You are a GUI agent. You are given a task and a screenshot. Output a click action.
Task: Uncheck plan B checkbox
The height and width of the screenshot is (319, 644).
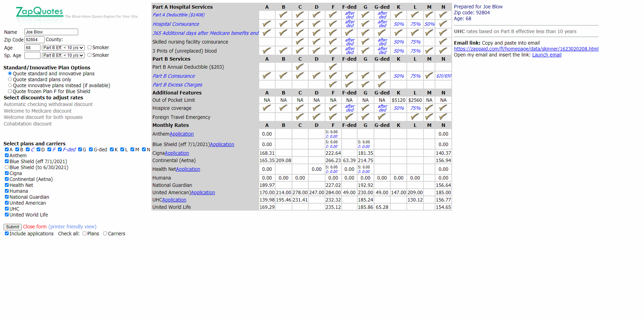point(17,150)
